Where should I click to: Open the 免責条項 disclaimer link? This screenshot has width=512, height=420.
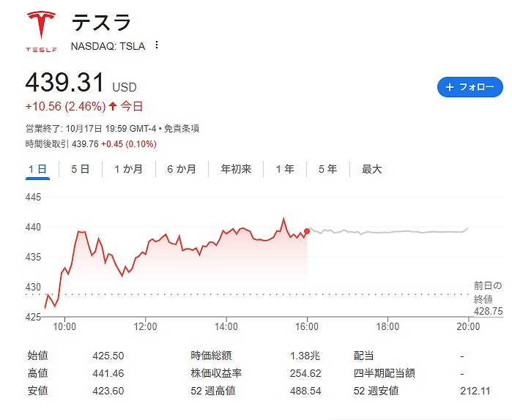click(x=181, y=129)
